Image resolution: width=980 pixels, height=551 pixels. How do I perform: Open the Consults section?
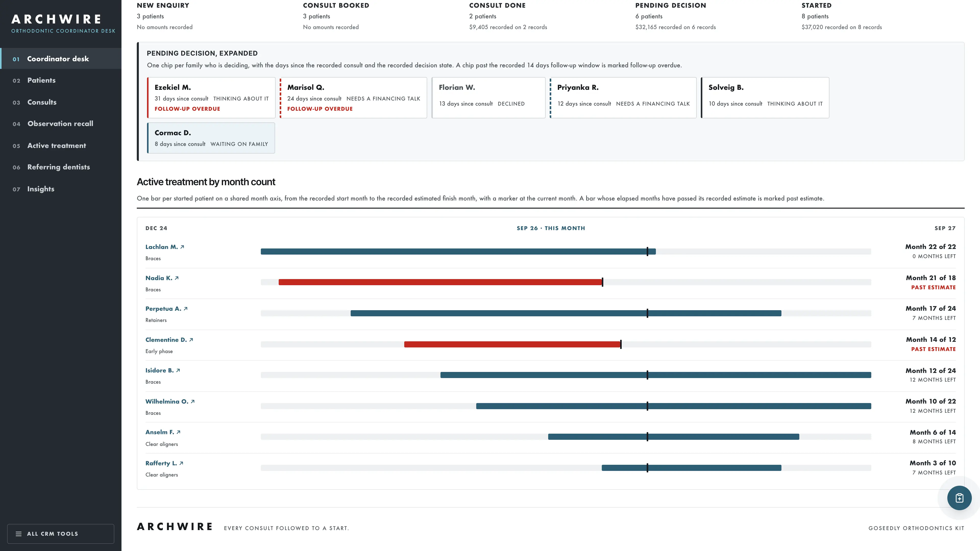tap(61, 102)
